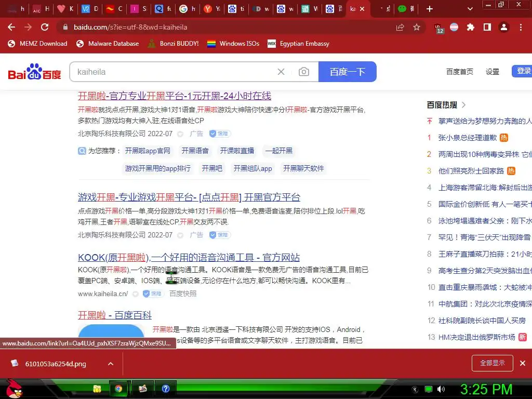The height and width of the screenshot is (399, 532).
Task: Close the active kaiheila tab
Action: coord(362,9)
